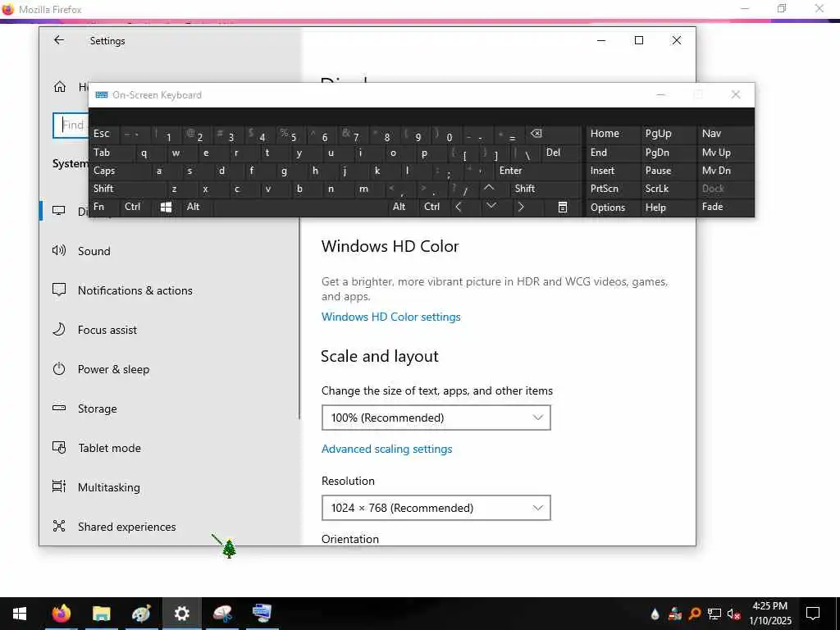Click Enter key on On-Screen Keyboard
840x630 pixels.
point(536,171)
